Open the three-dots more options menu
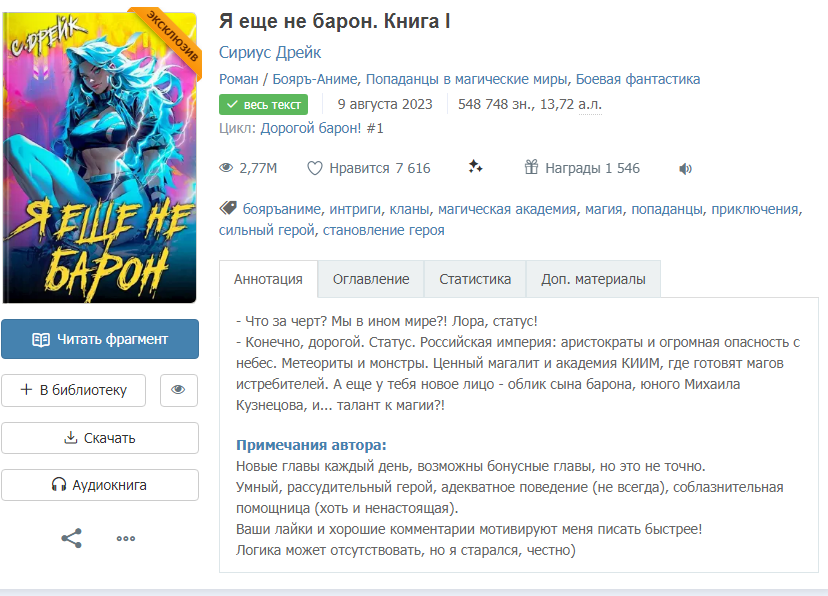The image size is (828, 596). [126, 538]
